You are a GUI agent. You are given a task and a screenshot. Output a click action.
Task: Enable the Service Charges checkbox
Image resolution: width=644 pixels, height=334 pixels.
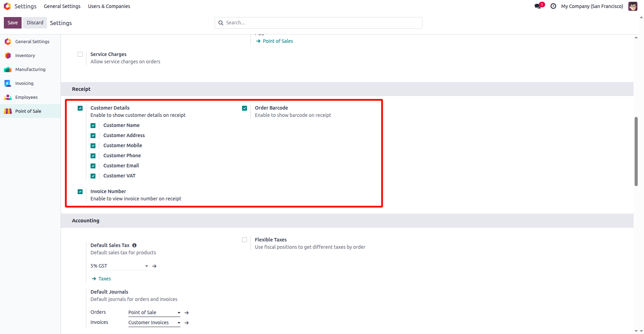click(80, 54)
